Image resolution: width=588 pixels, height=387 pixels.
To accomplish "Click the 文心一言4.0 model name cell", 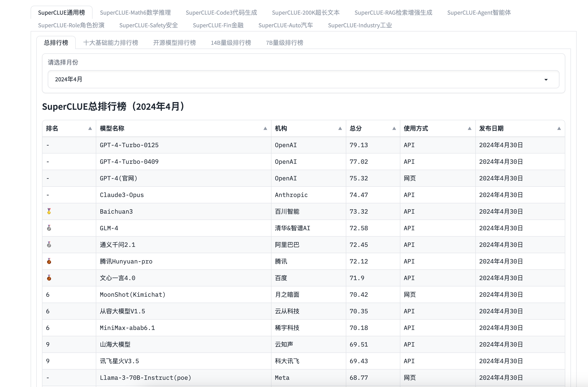I will point(184,278).
